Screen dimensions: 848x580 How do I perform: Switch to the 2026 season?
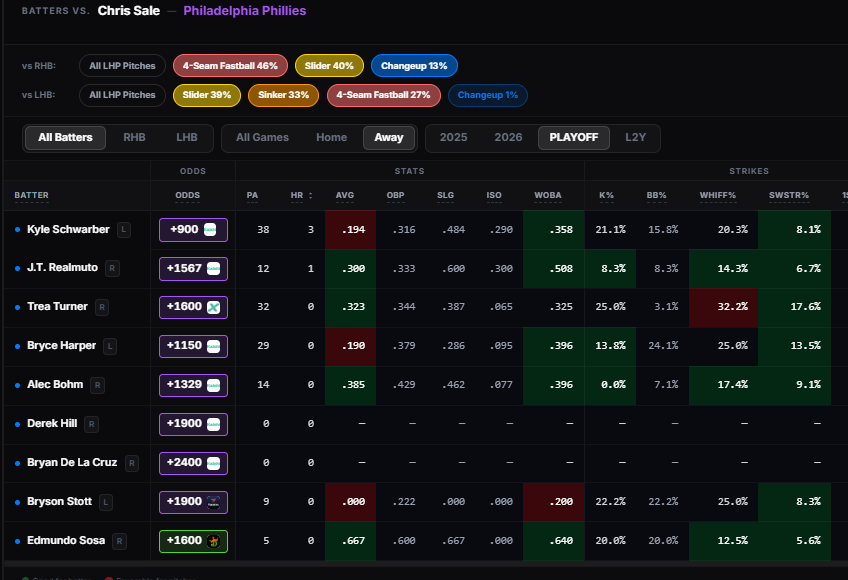(x=508, y=137)
